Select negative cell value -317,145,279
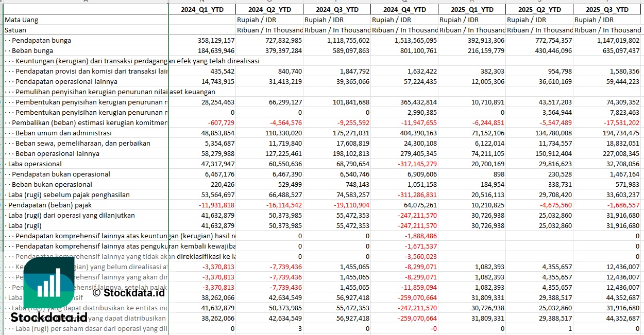The width and height of the screenshot is (644, 335). pyautogui.click(x=416, y=164)
